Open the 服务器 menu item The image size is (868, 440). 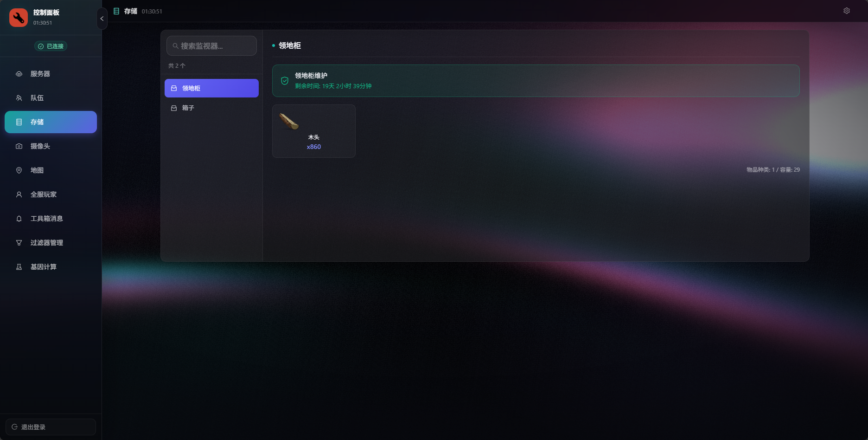click(x=51, y=74)
